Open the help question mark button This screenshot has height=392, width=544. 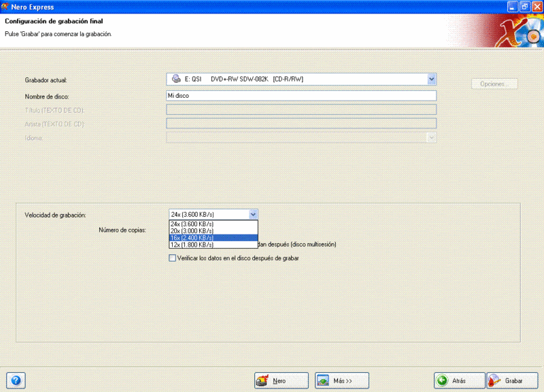point(16,380)
